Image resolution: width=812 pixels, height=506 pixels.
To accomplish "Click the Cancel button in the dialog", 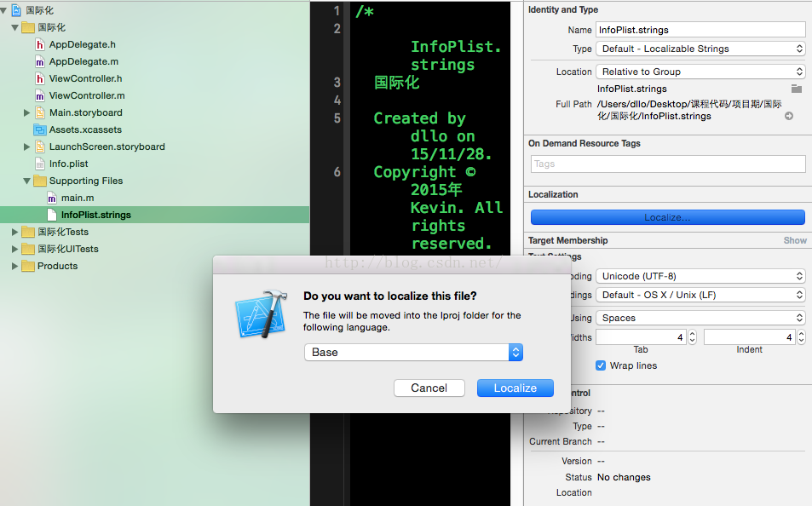I will pos(429,388).
